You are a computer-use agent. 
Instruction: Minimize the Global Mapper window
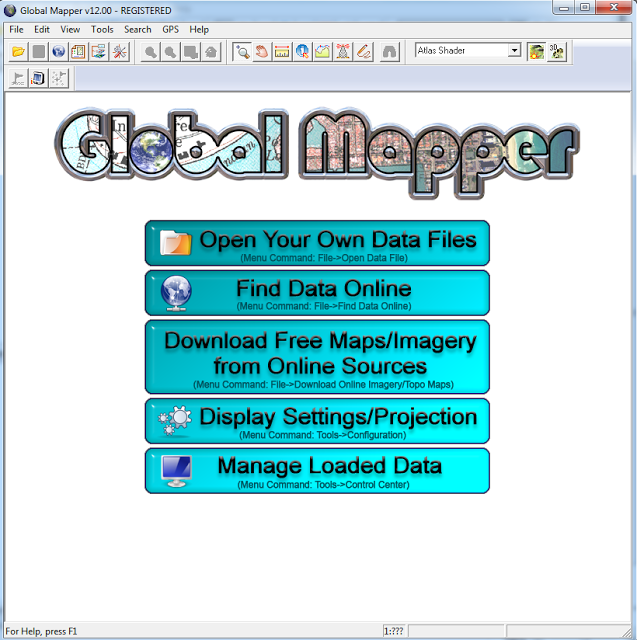click(564, 8)
